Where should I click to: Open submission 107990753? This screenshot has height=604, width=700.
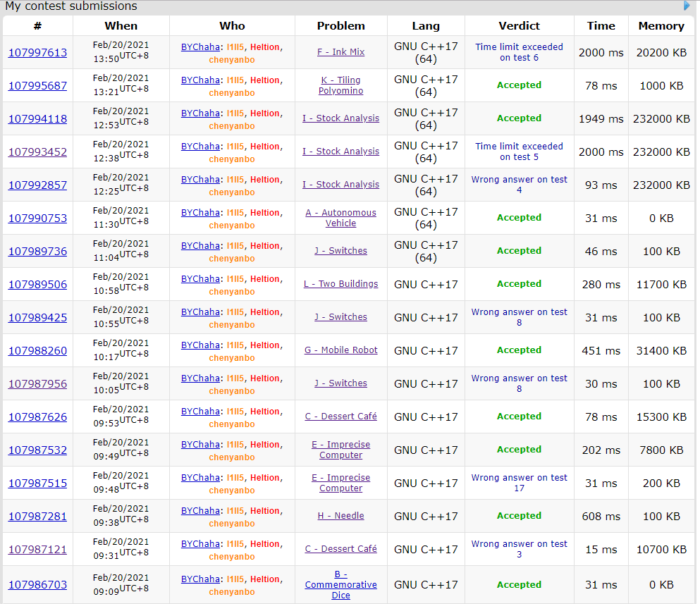(37, 218)
